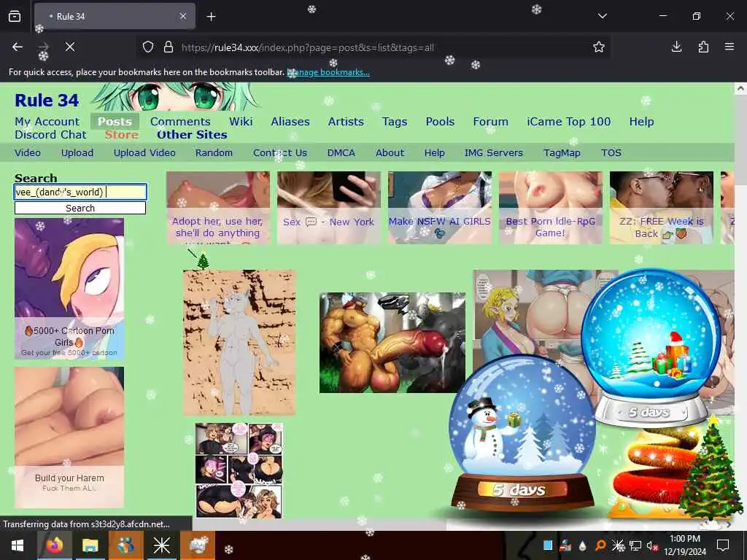This screenshot has height=560, width=747.
Task: Click the Search button below the field
Action: pyautogui.click(x=80, y=208)
